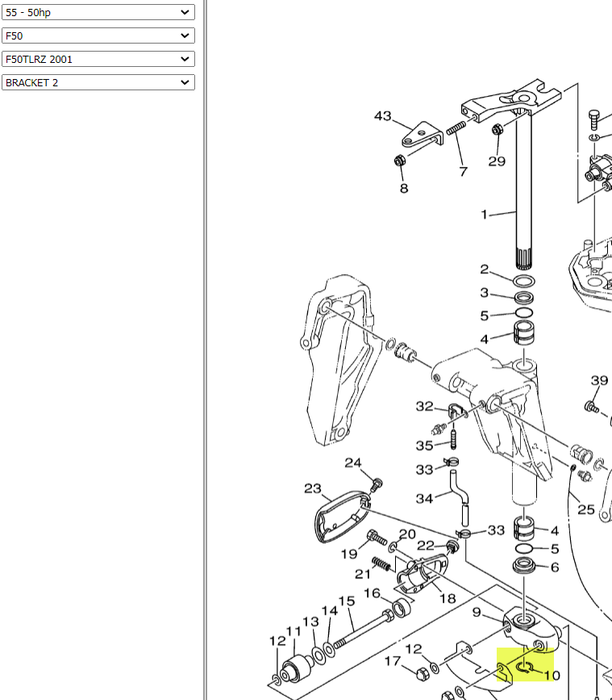Click part number 1 steering shaft label
The width and height of the screenshot is (612, 700).
tap(485, 215)
